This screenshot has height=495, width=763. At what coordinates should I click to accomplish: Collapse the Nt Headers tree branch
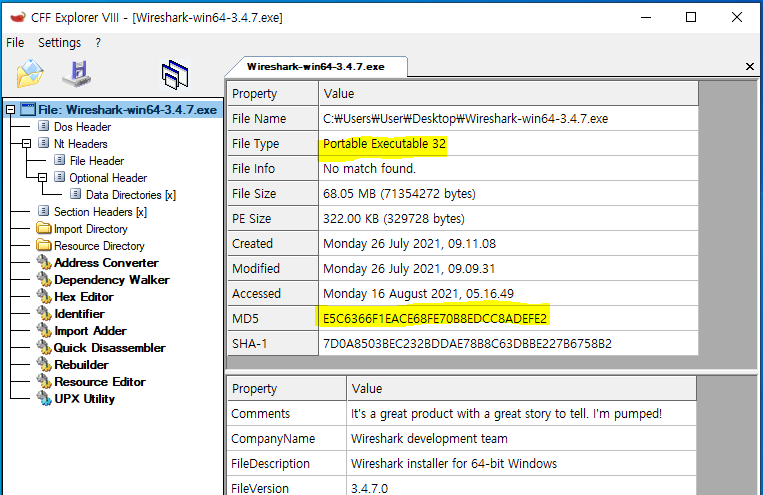coord(26,144)
